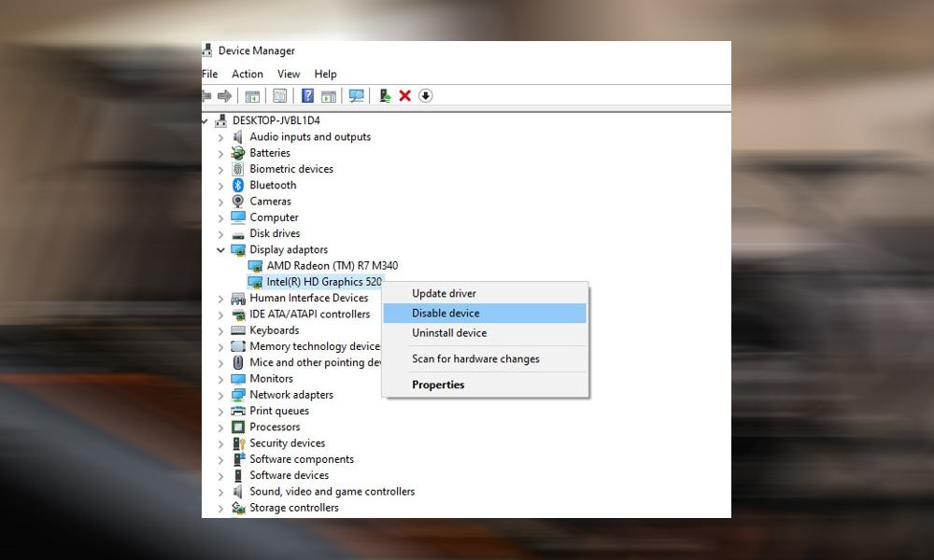Click the Bluetooth category icon

[x=238, y=185]
